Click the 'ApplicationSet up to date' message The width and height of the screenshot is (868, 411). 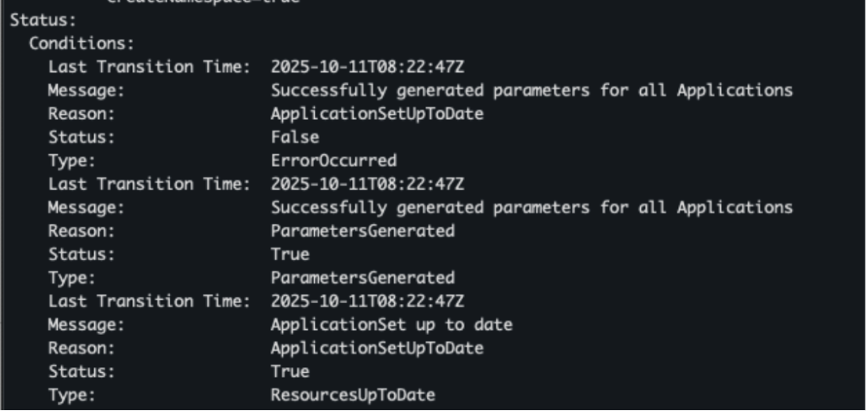click(x=392, y=325)
